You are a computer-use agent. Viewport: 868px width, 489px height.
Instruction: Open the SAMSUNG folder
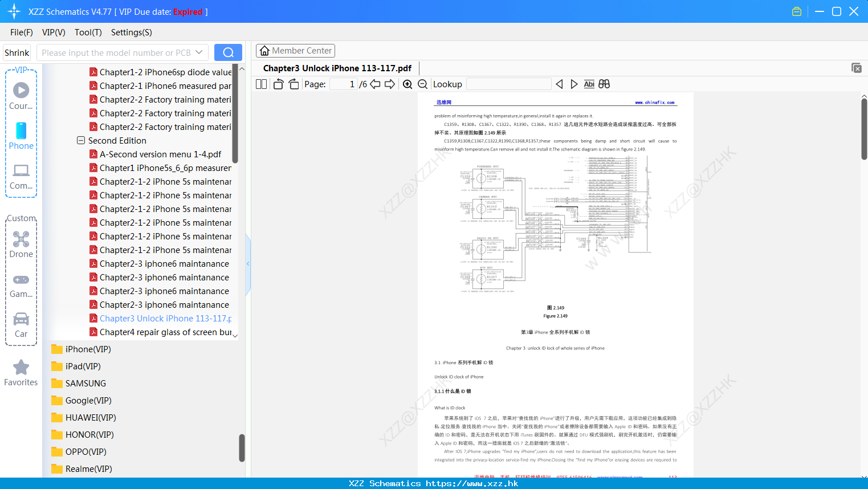point(79,383)
